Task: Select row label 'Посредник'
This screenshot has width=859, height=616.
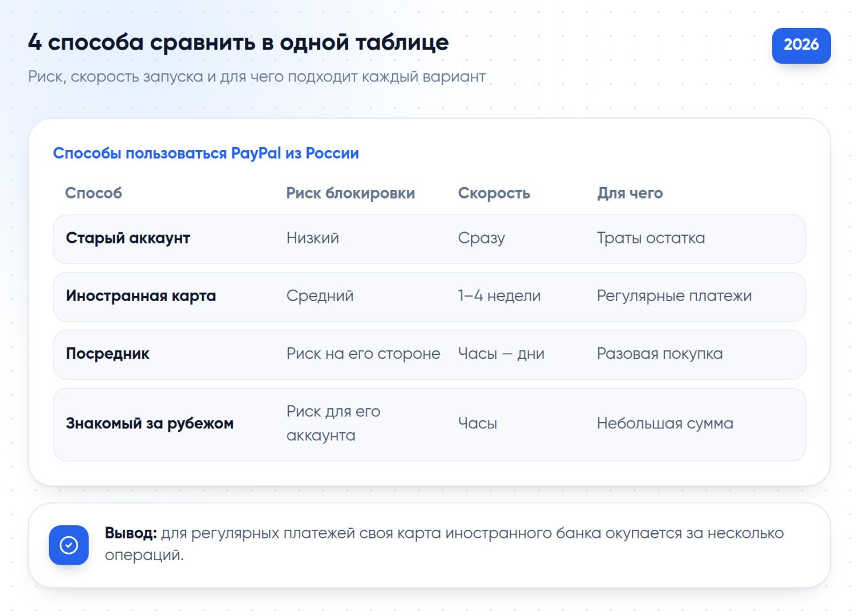Action: [107, 354]
